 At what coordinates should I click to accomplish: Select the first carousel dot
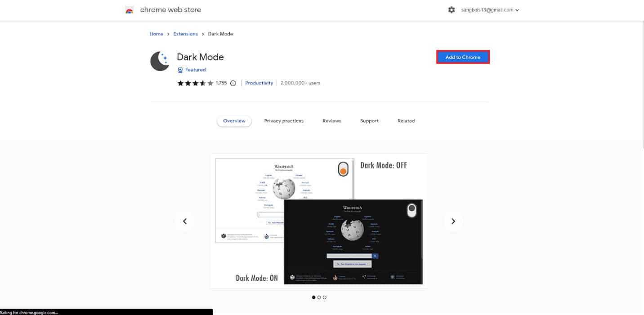tap(313, 297)
